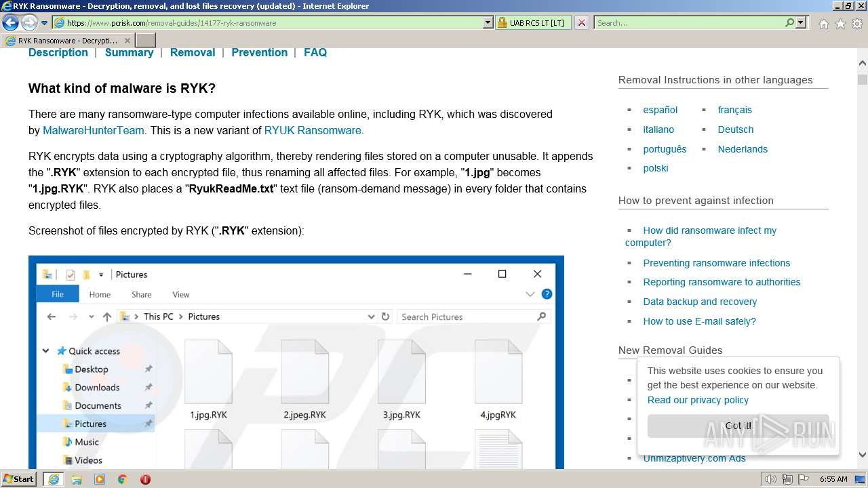Open Unmizaptivery.com Ads guide link

694,458
